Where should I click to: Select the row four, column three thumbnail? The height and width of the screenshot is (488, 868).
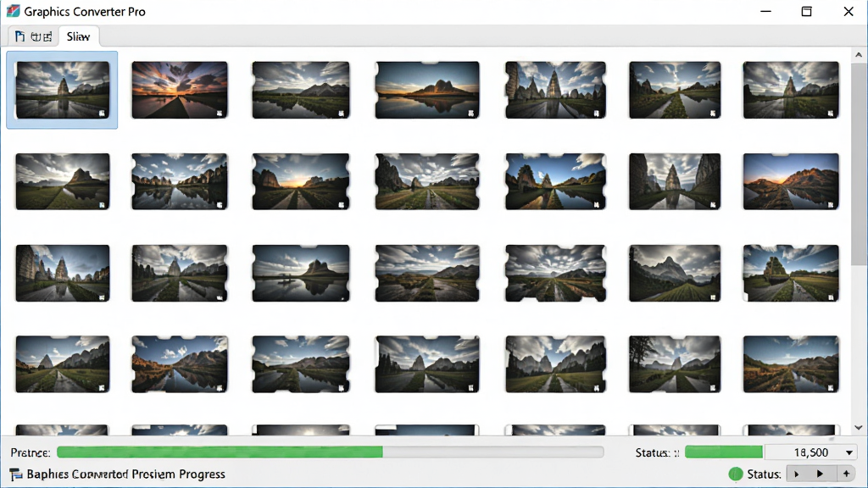[301, 364]
